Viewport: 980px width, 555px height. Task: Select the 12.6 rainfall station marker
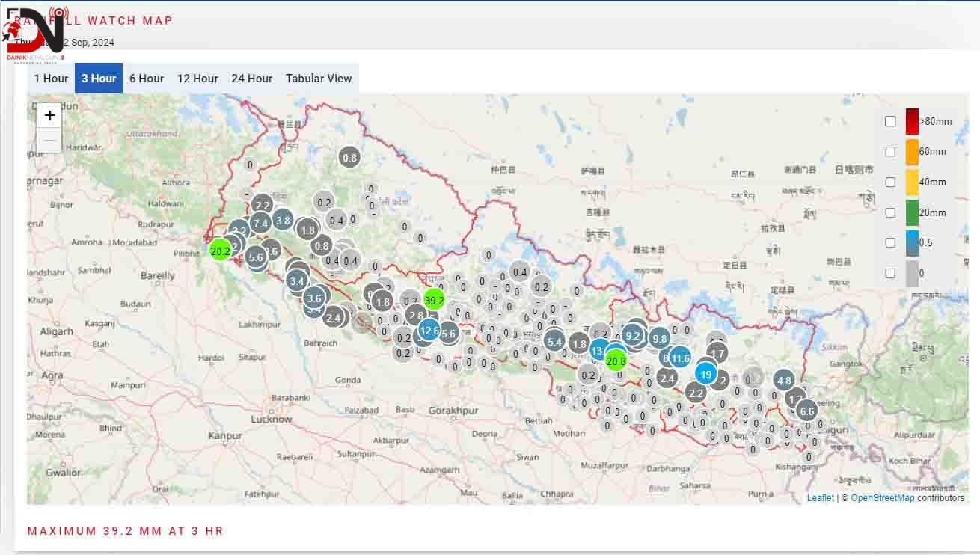[428, 329]
